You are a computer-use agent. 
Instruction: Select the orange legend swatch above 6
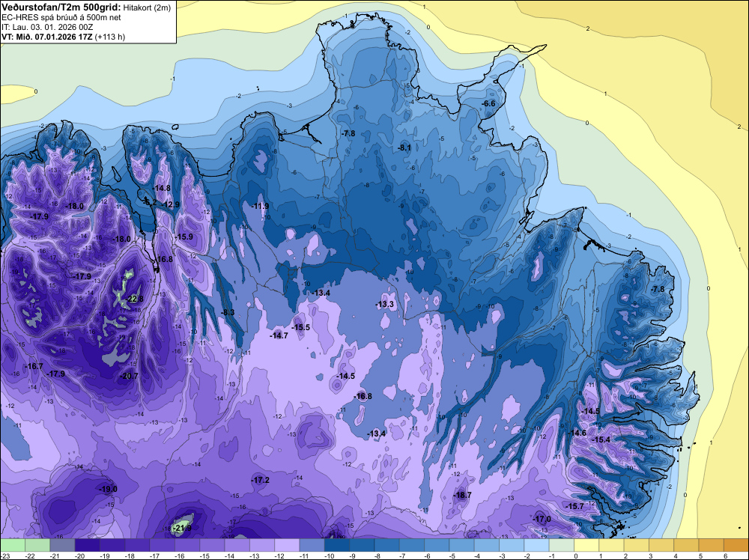tap(736, 545)
